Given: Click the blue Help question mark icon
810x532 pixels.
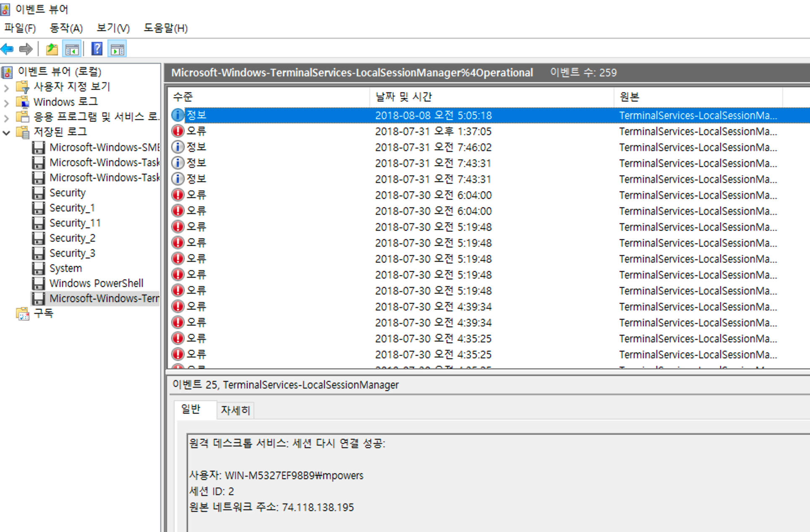Looking at the screenshot, I should tap(97, 49).
